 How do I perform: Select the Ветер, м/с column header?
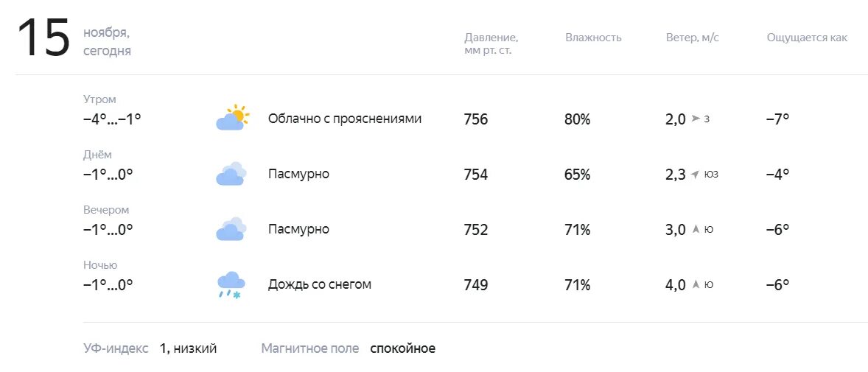(x=693, y=38)
